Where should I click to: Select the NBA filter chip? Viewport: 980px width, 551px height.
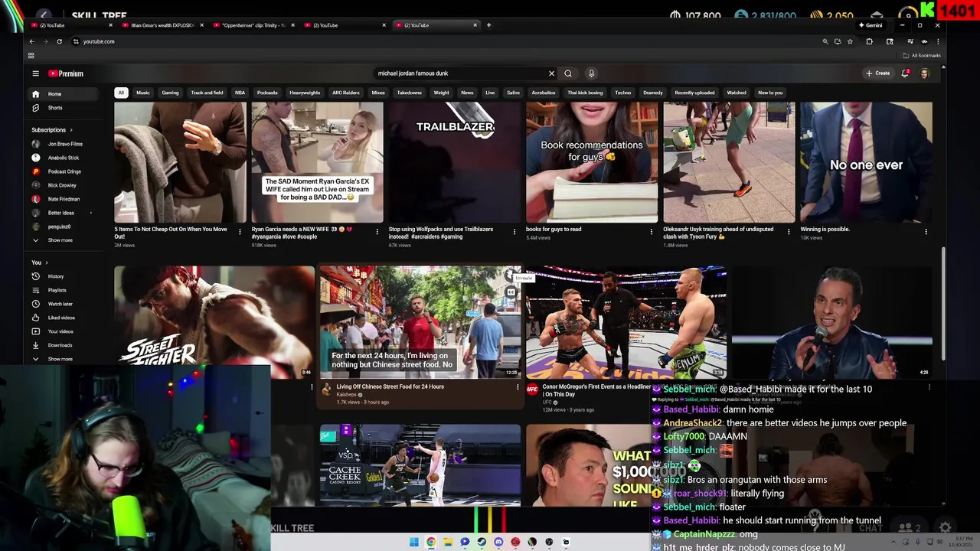pos(240,93)
